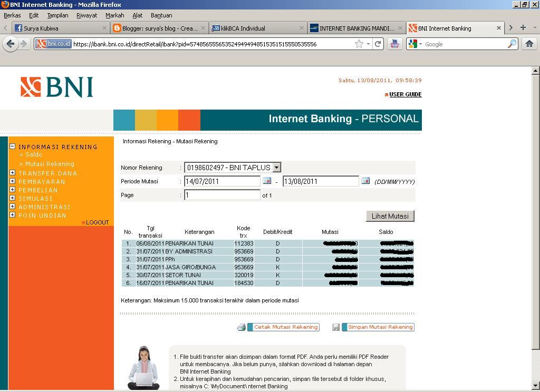Screen dimensions: 540x392
Task: Click the BNI logo
Action: 57,87
